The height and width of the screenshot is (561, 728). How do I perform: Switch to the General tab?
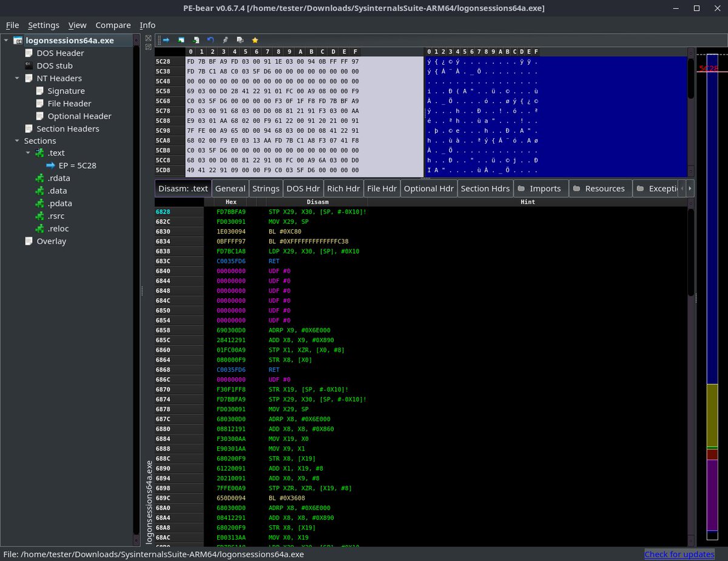tap(230, 189)
